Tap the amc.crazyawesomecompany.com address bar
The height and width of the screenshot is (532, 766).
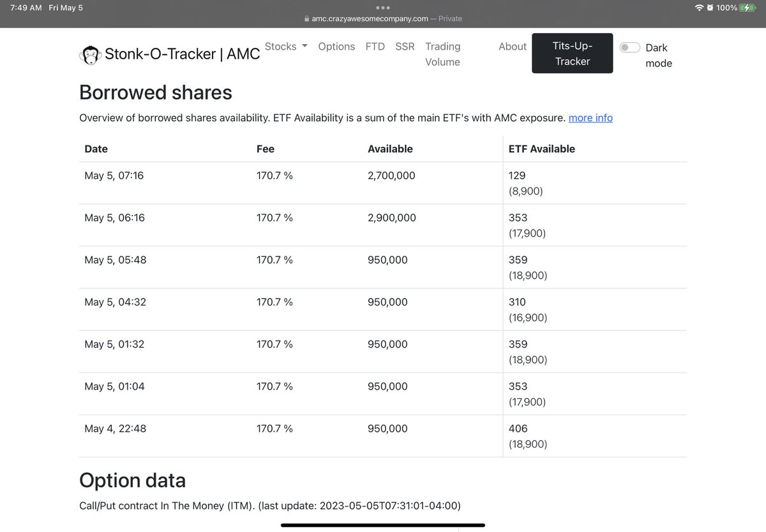click(370, 18)
